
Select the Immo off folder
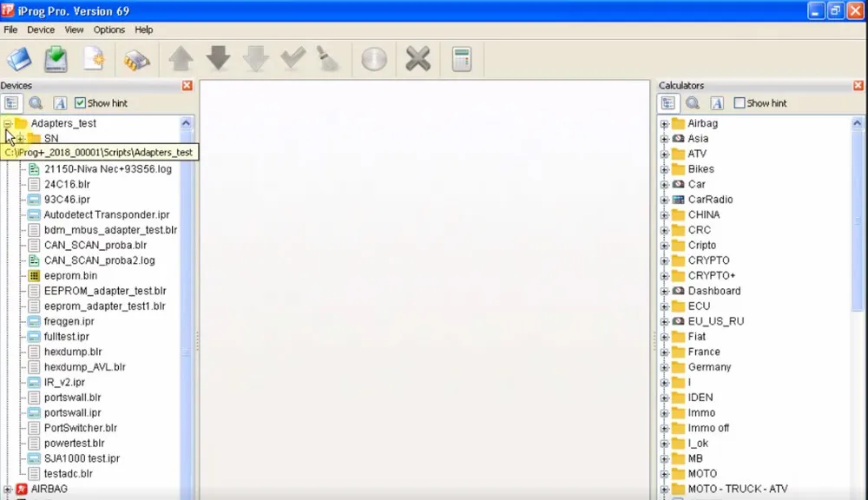pyautogui.click(x=708, y=427)
